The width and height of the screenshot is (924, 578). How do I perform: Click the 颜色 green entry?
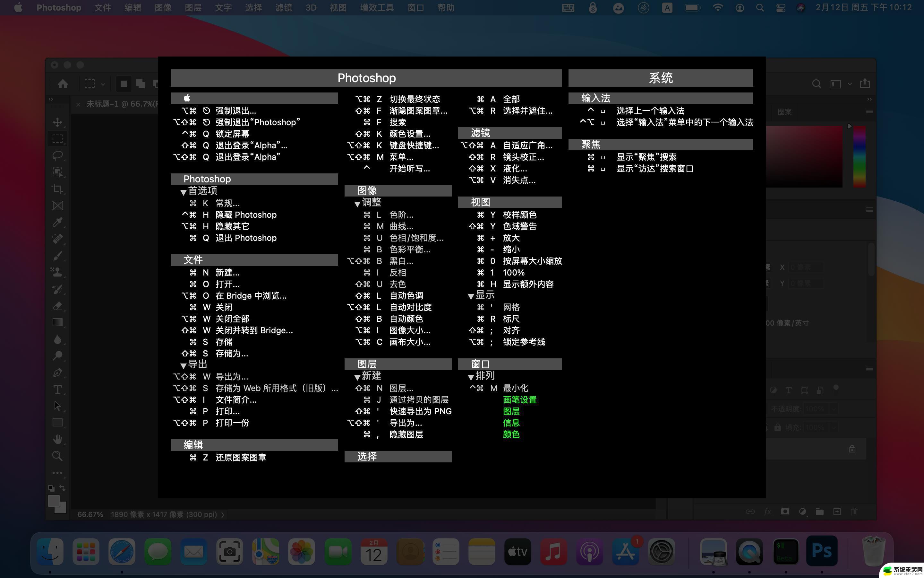(x=511, y=434)
